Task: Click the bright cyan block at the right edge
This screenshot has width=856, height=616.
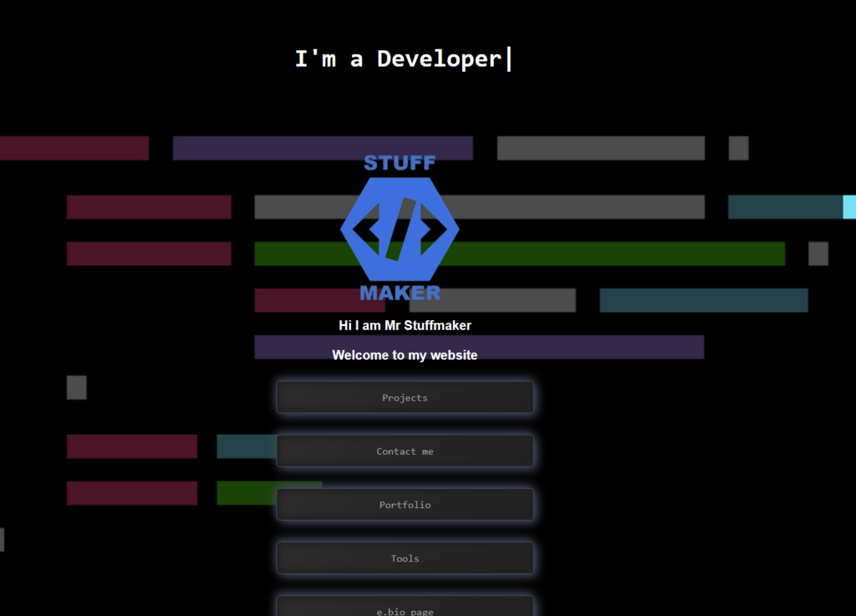Action: (x=849, y=206)
